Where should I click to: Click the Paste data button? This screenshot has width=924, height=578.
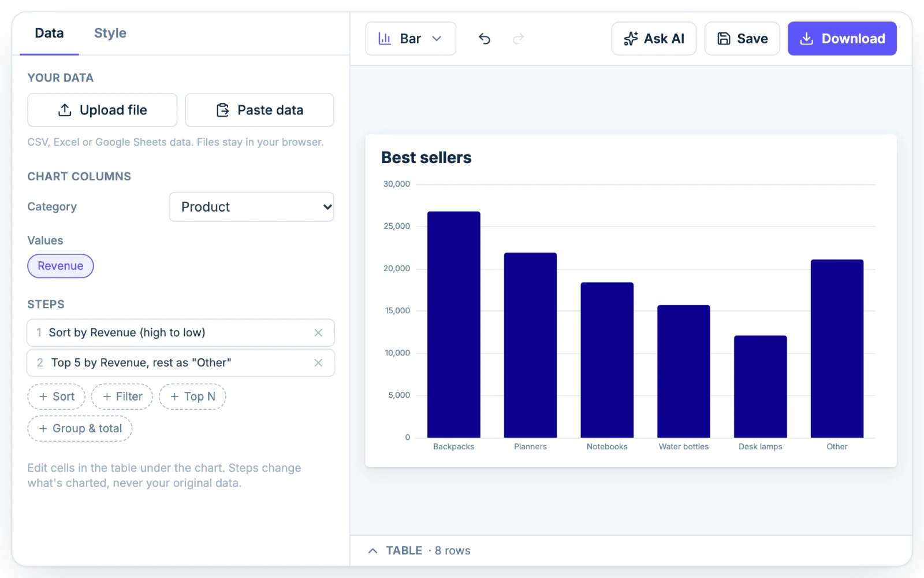click(x=259, y=110)
